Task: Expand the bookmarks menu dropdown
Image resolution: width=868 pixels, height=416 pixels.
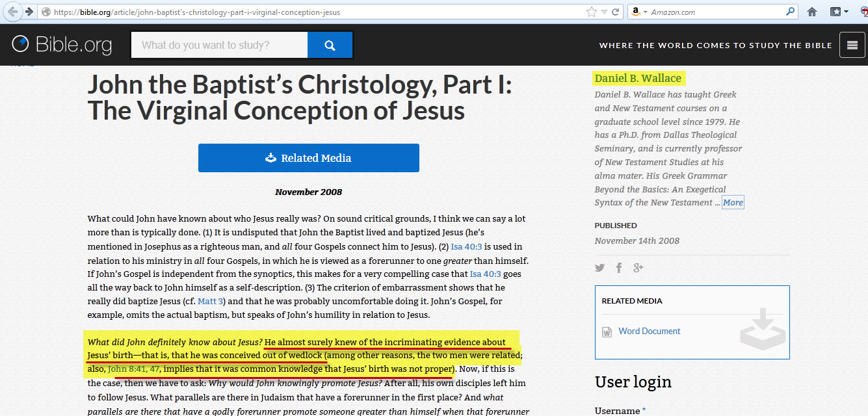Action: pyautogui.click(x=846, y=12)
